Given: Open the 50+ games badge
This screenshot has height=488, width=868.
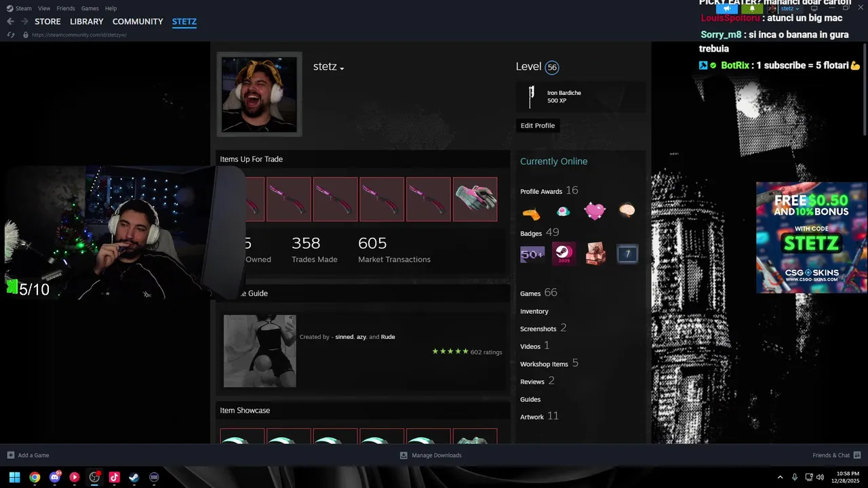Looking at the screenshot, I should [x=532, y=254].
